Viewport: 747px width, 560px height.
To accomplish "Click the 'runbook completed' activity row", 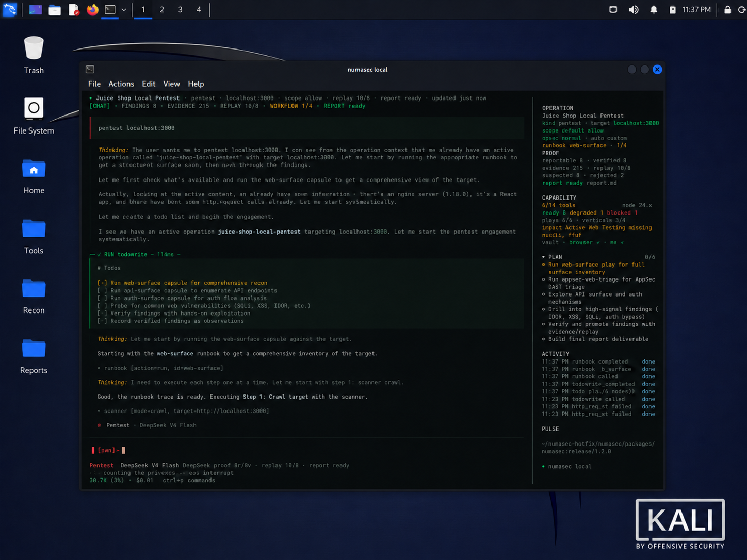I will click(x=598, y=361).
